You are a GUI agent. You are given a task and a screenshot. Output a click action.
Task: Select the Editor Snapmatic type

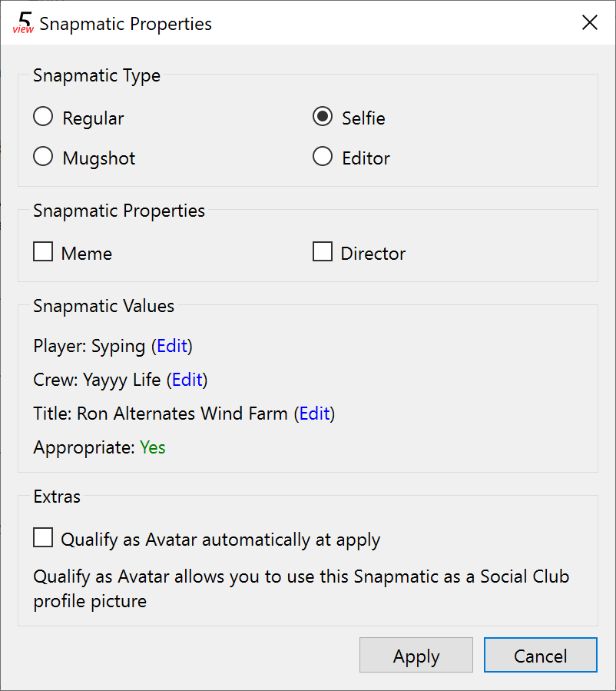pos(323,157)
